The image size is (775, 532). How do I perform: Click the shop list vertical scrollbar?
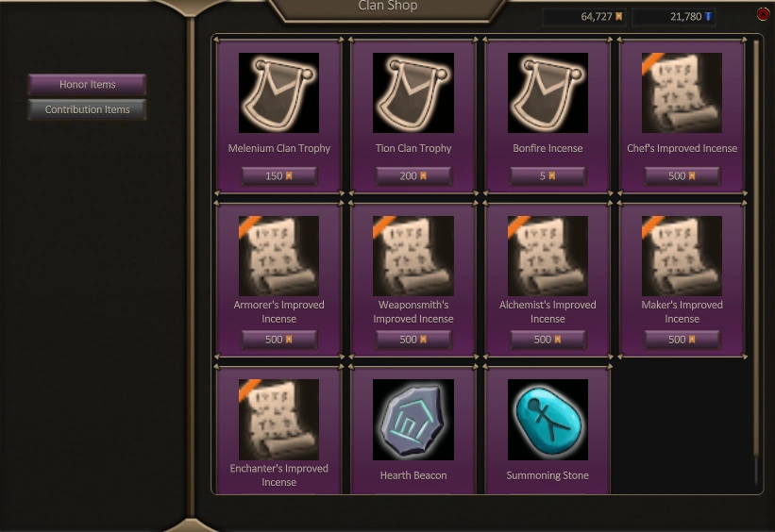[756, 263]
